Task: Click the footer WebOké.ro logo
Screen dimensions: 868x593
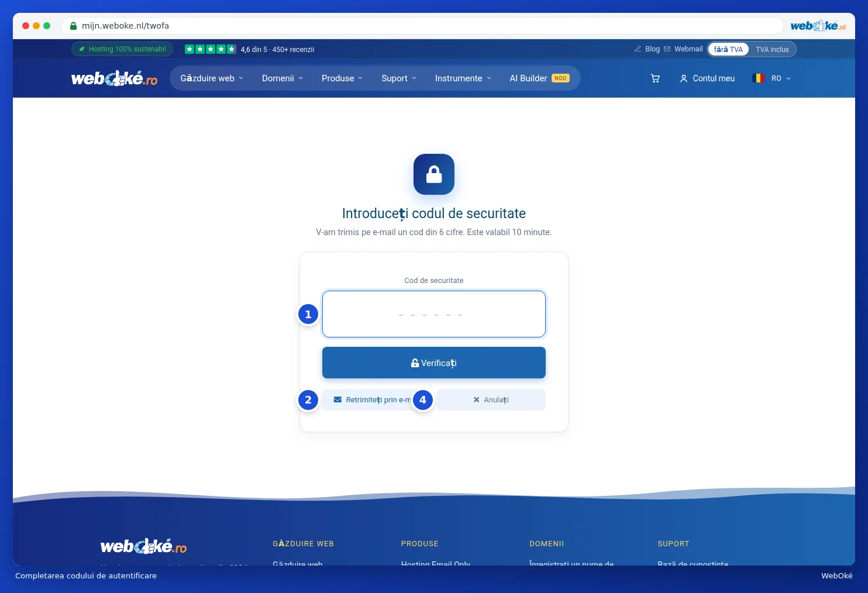Action: tap(143, 546)
